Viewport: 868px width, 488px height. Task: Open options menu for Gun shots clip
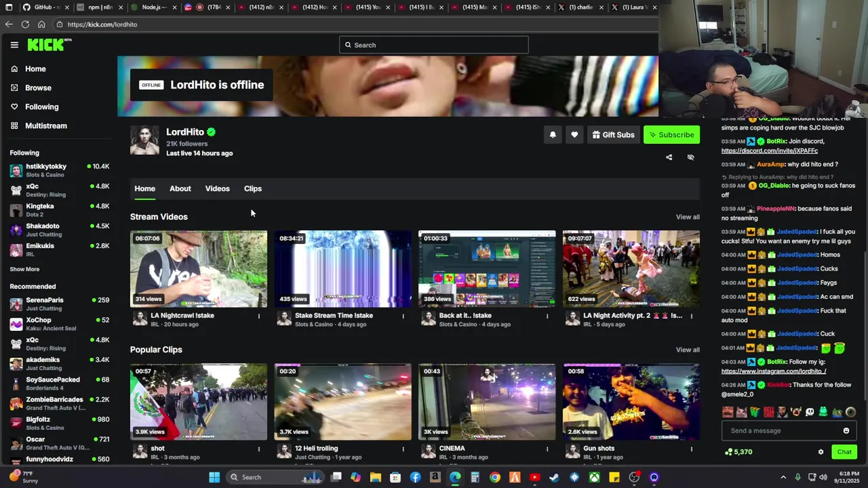click(692, 449)
